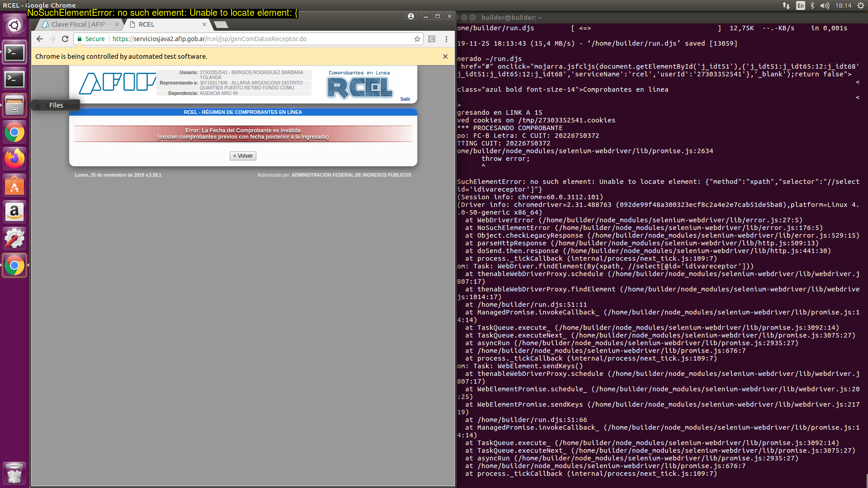
Task: Click the RCEL Comprobantes en Linea logo
Action: pos(359,84)
